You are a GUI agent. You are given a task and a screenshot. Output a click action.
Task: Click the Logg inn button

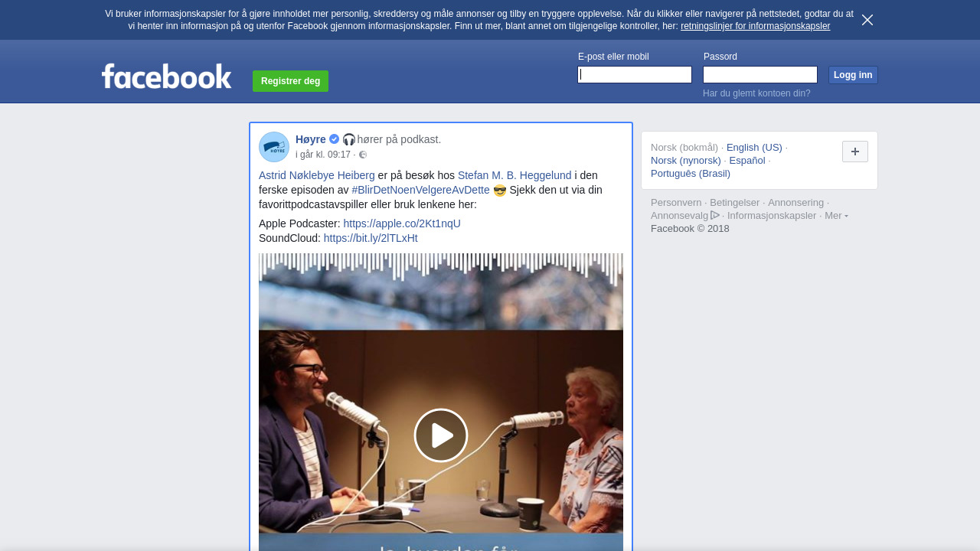853,75
